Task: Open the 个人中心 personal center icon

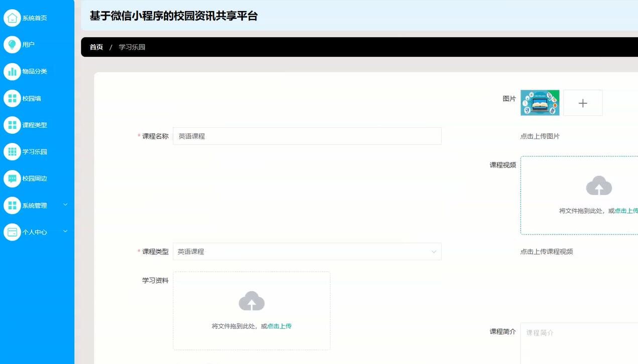Action: 13,232
